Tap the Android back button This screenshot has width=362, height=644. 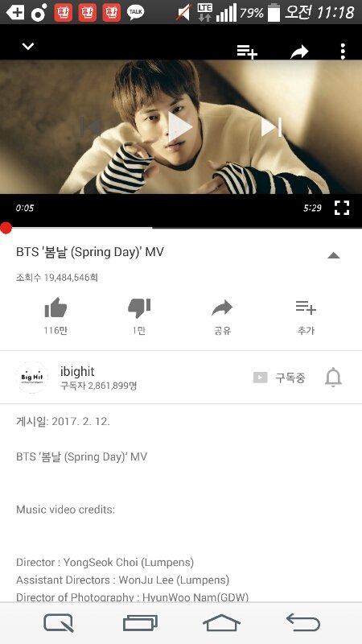[x=303, y=622]
